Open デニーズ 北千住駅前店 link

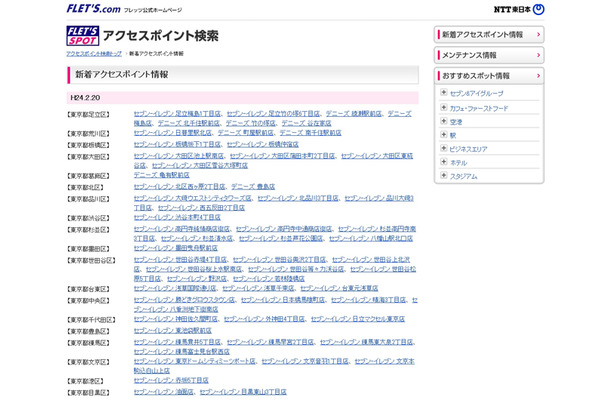[188, 123]
